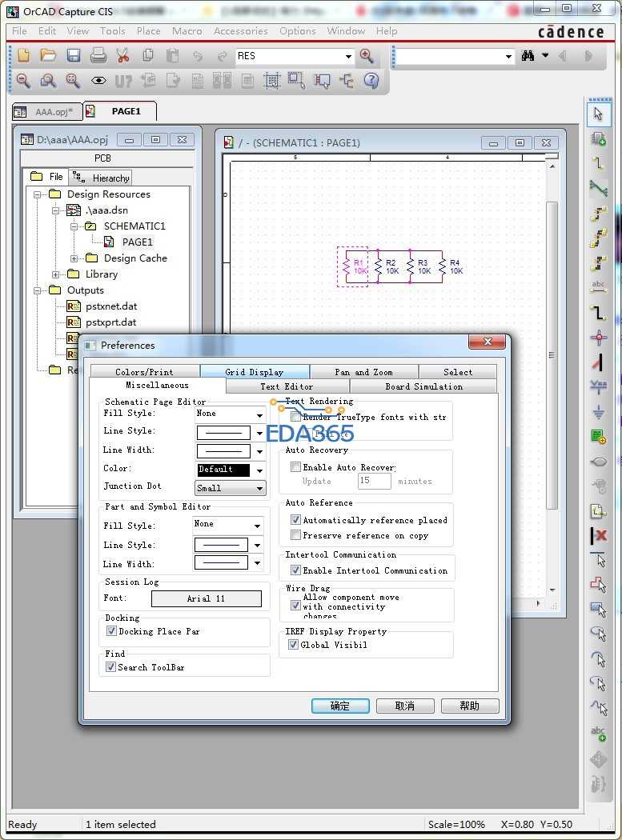The height and width of the screenshot is (840, 622).
Task: Switch to the Hierarchy view tab
Action: 101,178
